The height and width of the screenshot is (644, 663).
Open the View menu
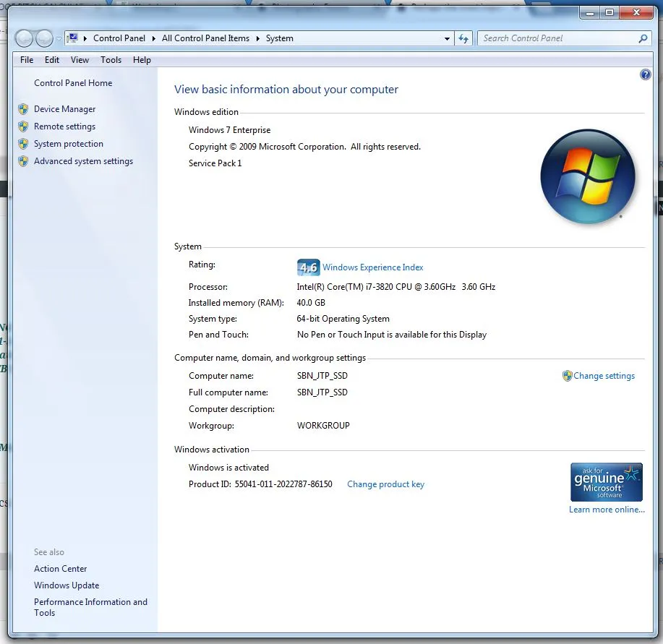pos(80,60)
